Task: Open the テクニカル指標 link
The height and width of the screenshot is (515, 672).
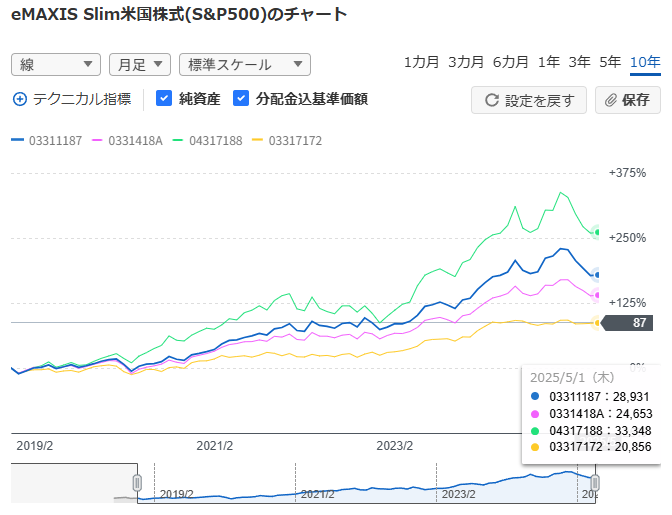Action: (82, 99)
